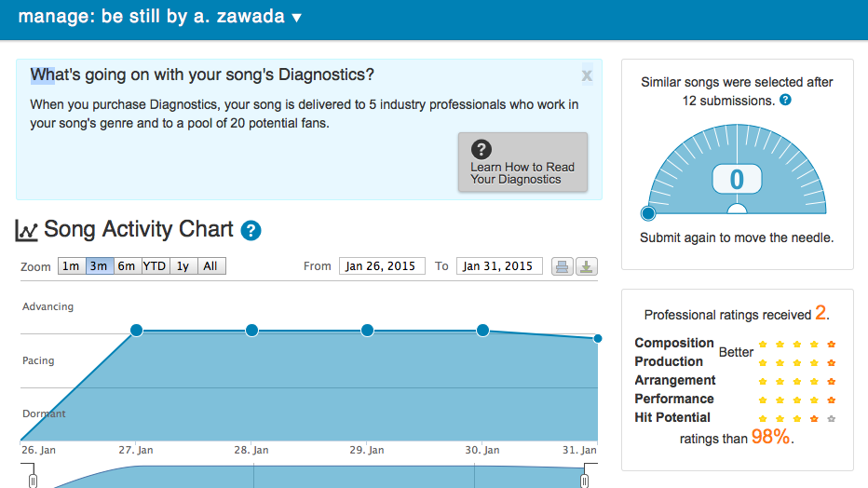Print the song activity chart
Viewport: 868px width, 488px height.
pyautogui.click(x=562, y=266)
